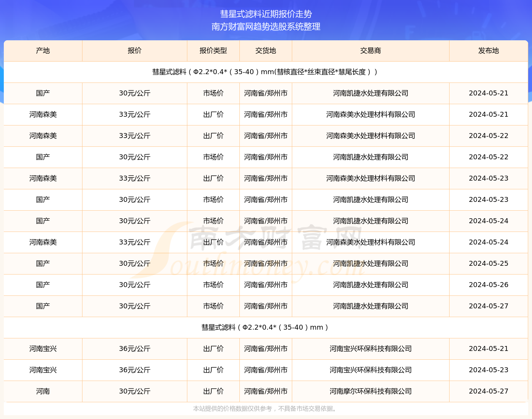
Task: Select 33元/公斤 in the 河南森美 2024-05-22 row
Action: point(135,136)
